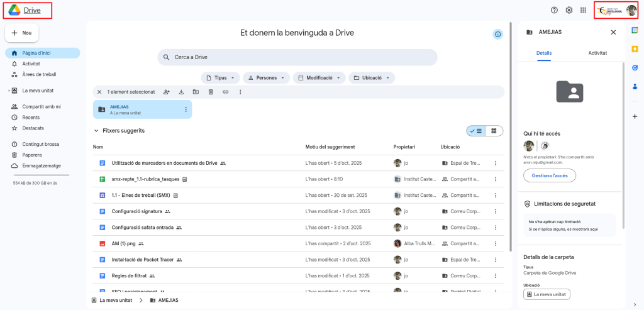Image resolution: width=644 pixels, height=310 pixels.
Task: Click the Nou button
Action: click(x=22, y=33)
